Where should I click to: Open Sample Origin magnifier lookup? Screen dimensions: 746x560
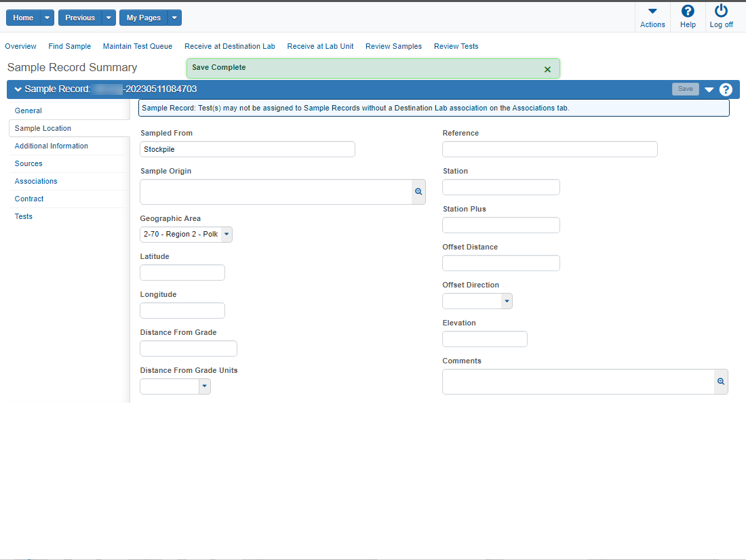418,192
